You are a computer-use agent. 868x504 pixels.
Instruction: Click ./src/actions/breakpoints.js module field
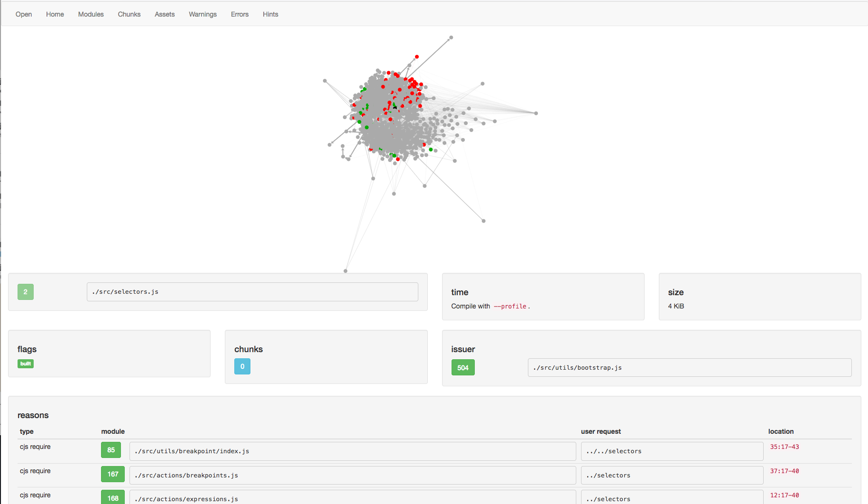click(352, 476)
